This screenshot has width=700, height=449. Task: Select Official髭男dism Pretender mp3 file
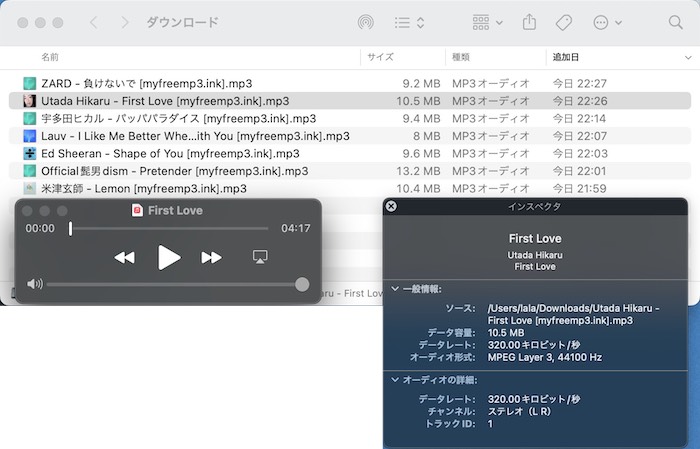(350, 171)
